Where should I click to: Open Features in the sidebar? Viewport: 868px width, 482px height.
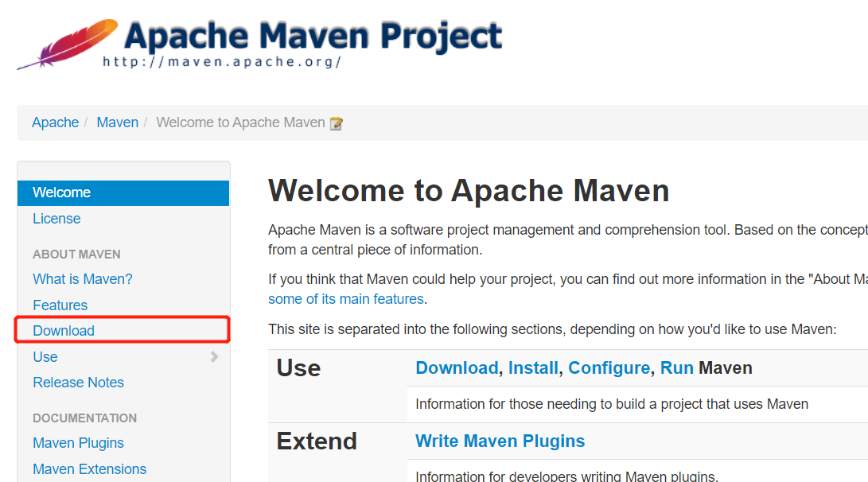[60, 305]
